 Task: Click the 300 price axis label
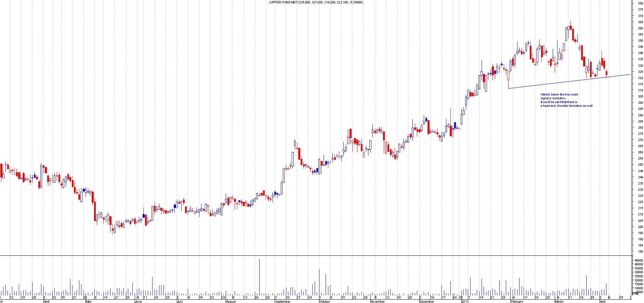[x=640, y=103]
